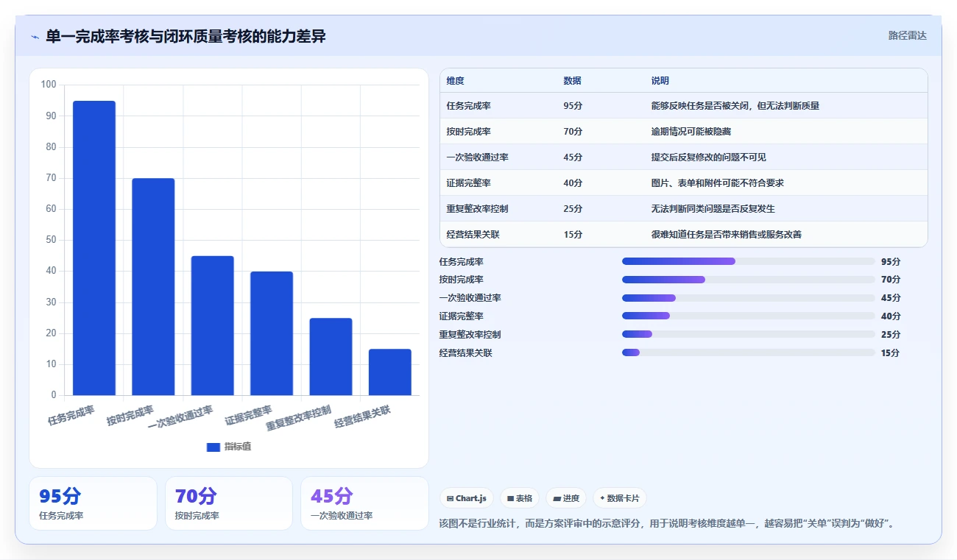957x560 pixels.
Task: Click the Chart.js tag chip
Action: pos(467,498)
